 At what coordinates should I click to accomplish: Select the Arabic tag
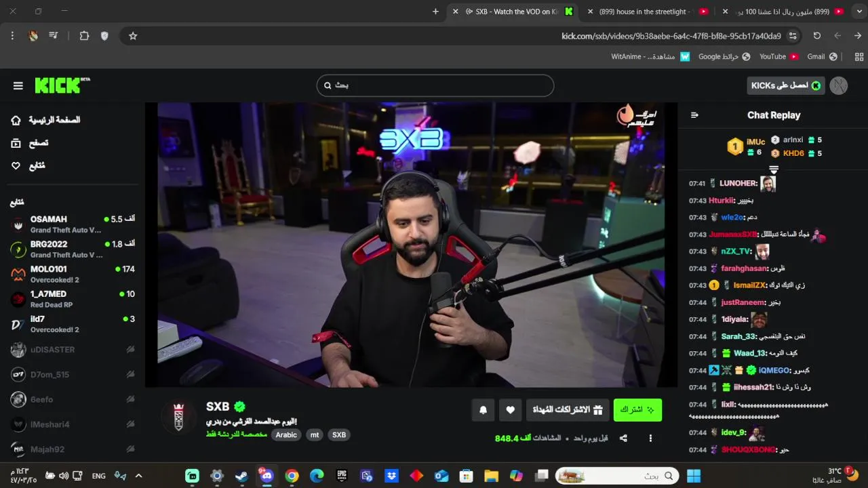click(x=286, y=435)
